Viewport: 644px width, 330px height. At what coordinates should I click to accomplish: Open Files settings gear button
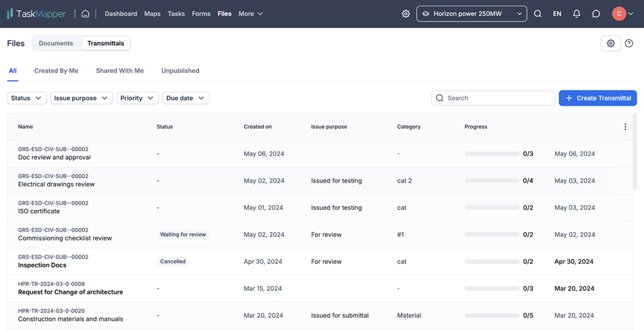(611, 43)
